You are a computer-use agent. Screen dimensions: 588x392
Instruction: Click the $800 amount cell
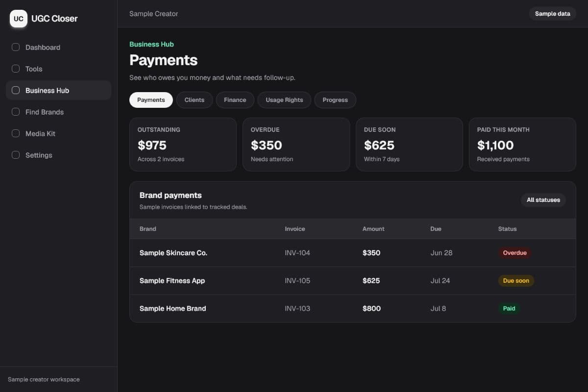click(x=371, y=309)
